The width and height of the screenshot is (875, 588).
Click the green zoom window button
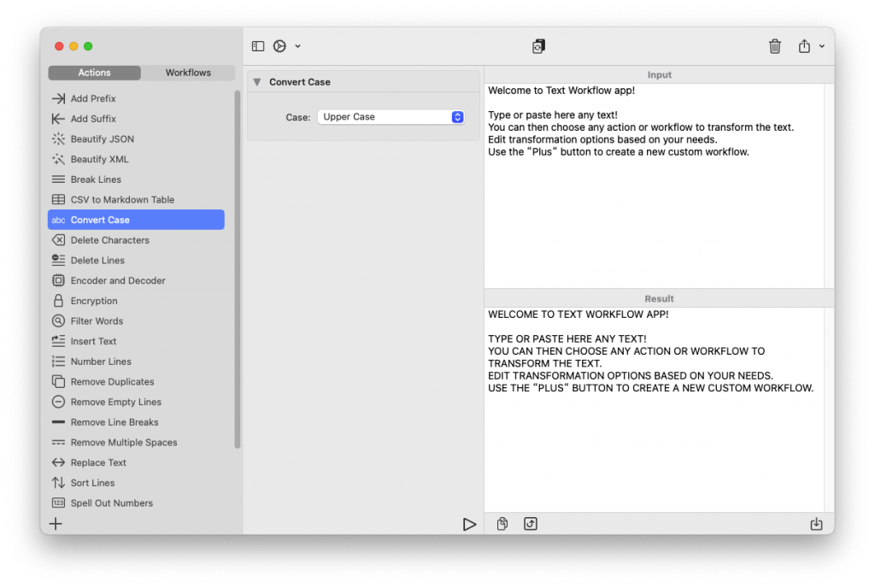pos(88,46)
